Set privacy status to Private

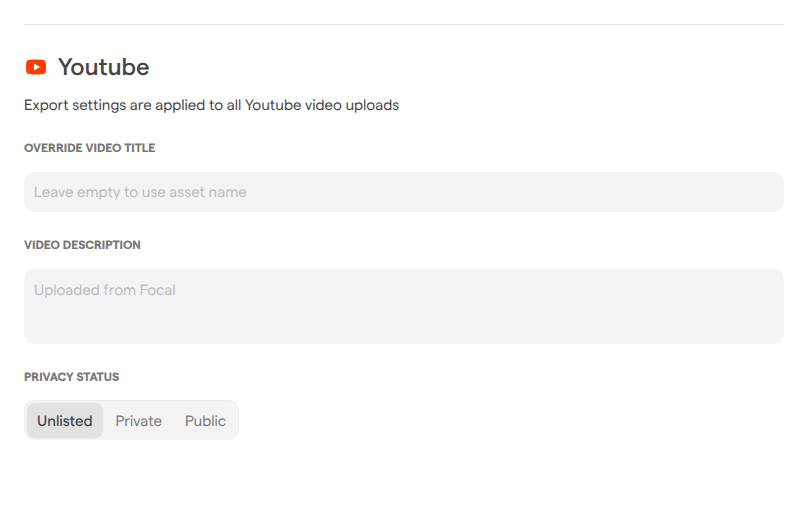click(x=139, y=421)
